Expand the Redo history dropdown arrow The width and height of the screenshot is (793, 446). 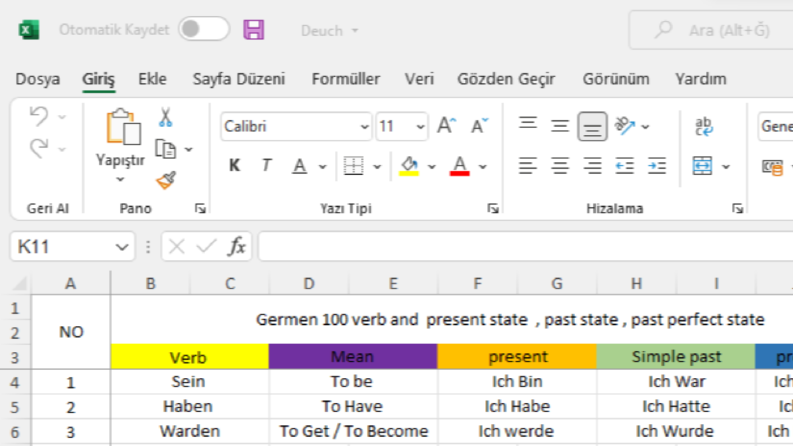tap(62, 150)
